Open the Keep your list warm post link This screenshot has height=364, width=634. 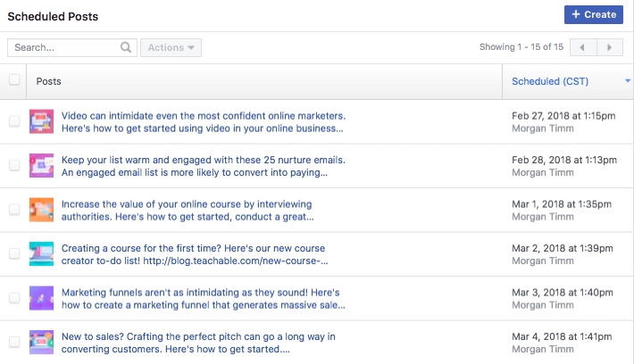(204, 166)
